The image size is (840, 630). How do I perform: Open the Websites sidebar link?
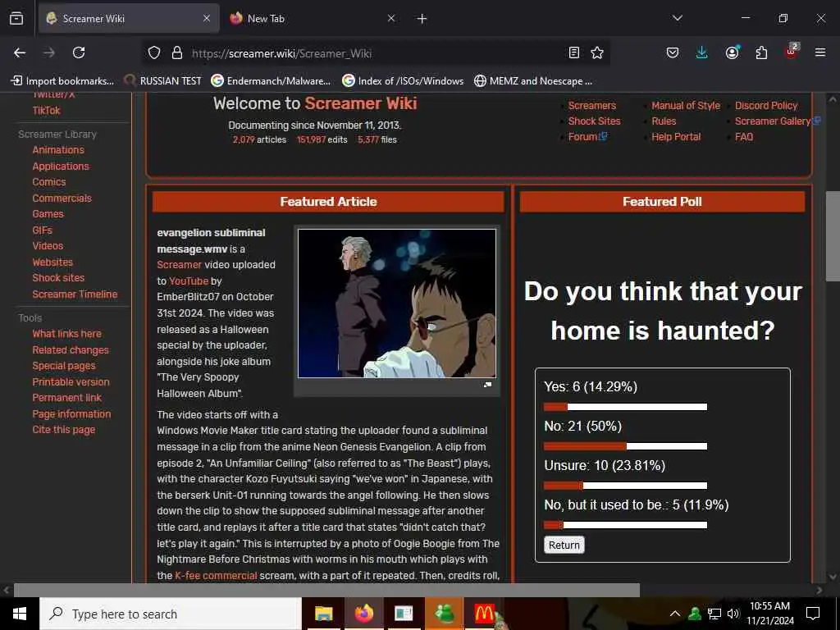click(52, 262)
